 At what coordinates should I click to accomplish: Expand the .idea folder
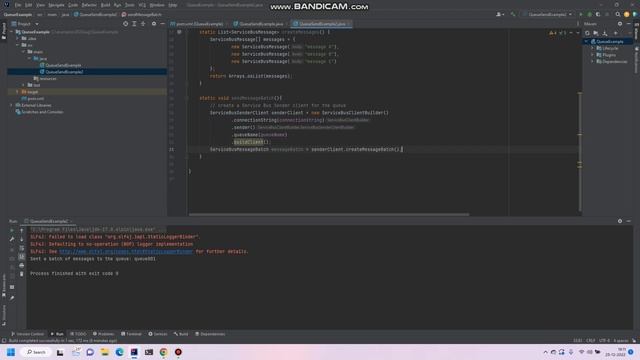18,38
